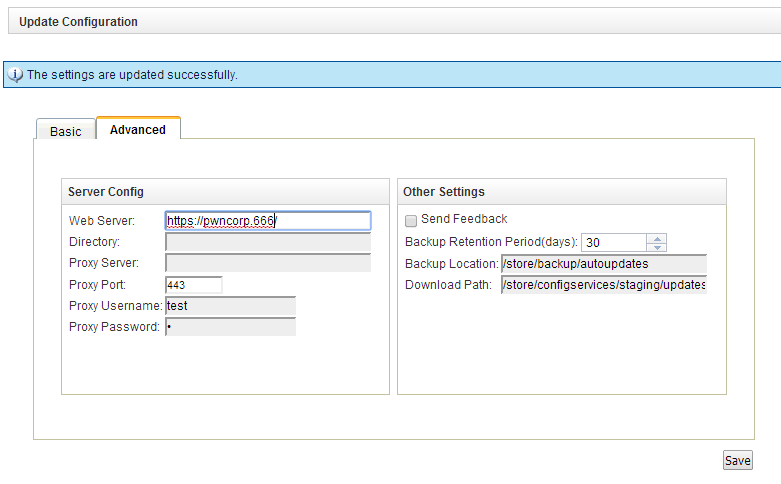Screen dimensions: 781x484
Task: Select the Proxy Port field
Action: (x=194, y=285)
